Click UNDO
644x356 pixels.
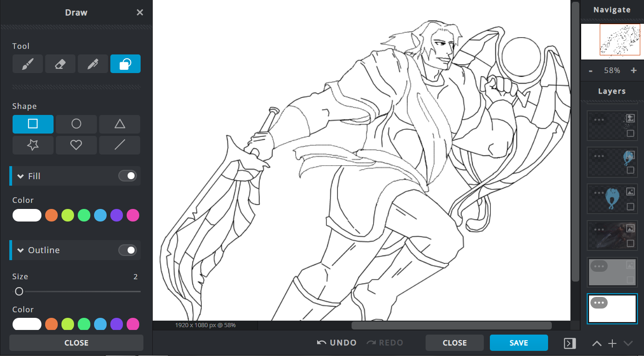(337, 343)
